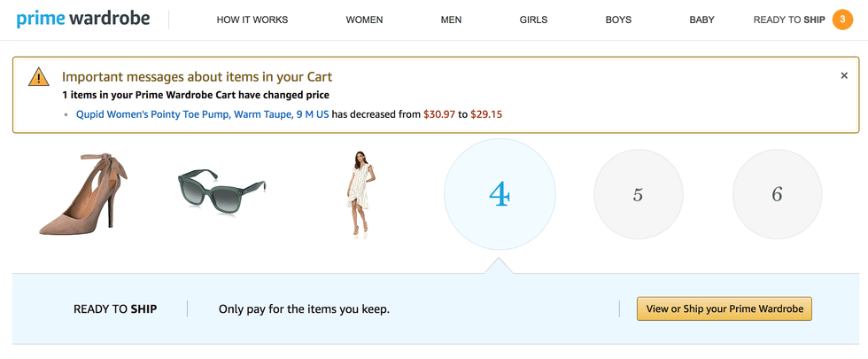Click the Prime Wardrobe logo
The width and height of the screenshot is (868, 359).
[82, 20]
